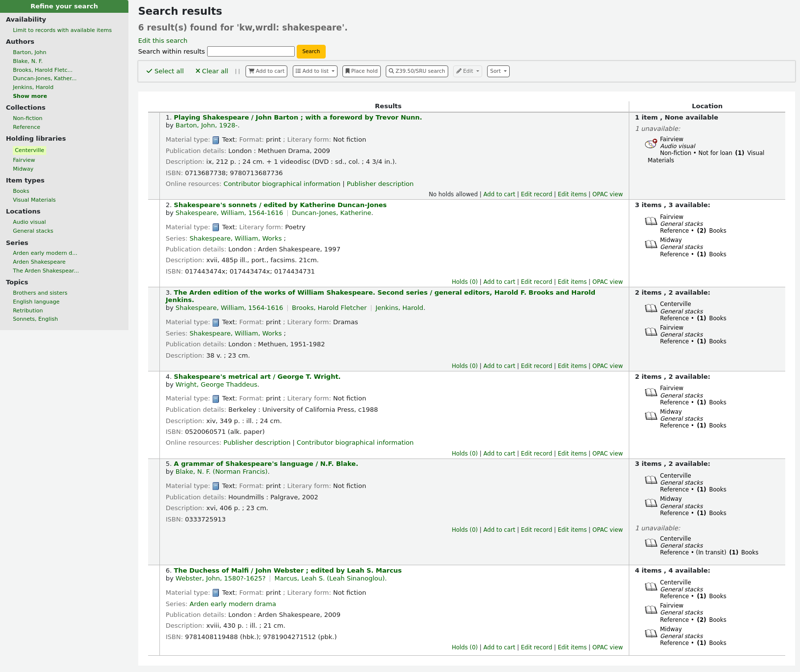Open The Duchess of Malfi title
800x672 pixels.
coord(287,571)
